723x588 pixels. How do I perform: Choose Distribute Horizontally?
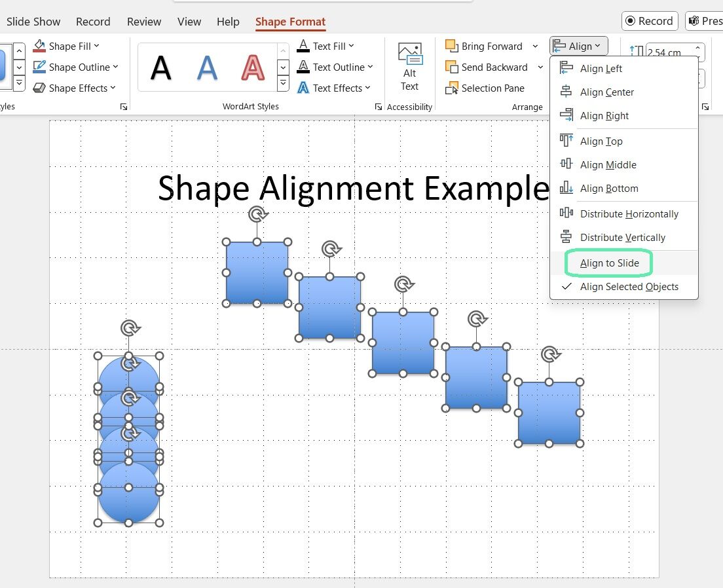[x=624, y=213]
